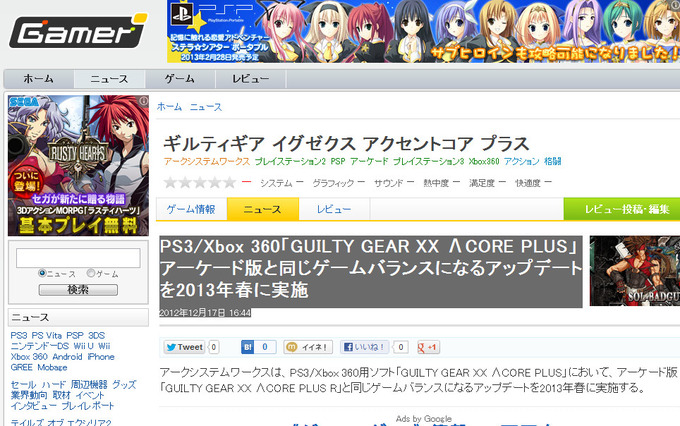This screenshot has height=426, width=680.
Task: Click the article date 2012年12月17日 16:44
Action: pyautogui.click(x=205, y=313)
